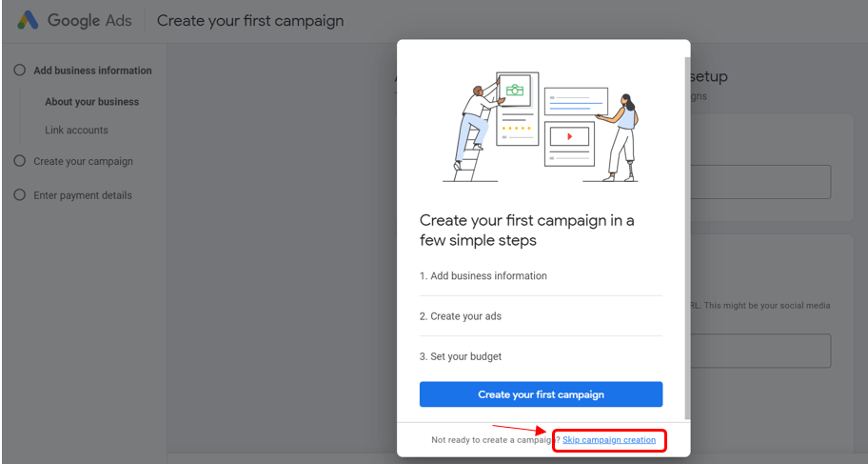Click the Enter payment details sidebar label
This screenshot has height=464, width=868.
click(x=83, y=195)
